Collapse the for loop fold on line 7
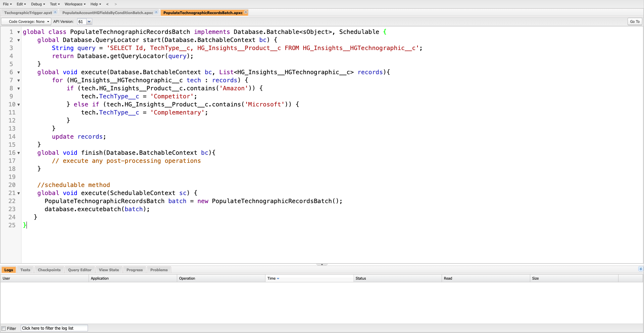Viewport: 644px width, 333px height. (x=18, y=81)
